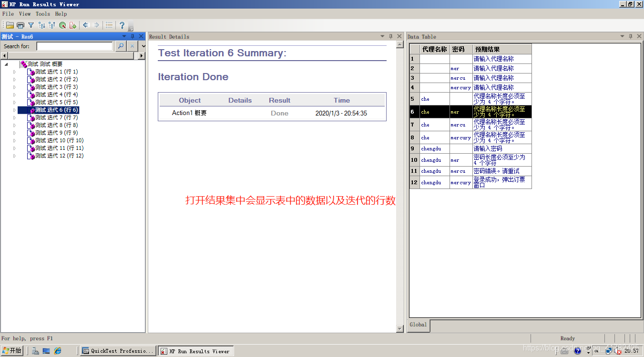644x357 pixels.
Task: Close the Data Table pane
Action: click(639, 36)
